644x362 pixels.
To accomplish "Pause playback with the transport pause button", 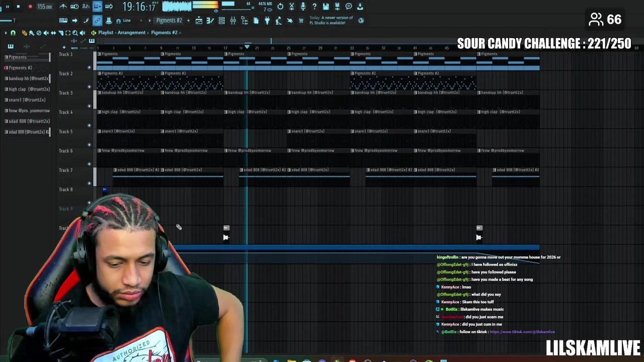I will pyautogui.click(x=7, y=7).
